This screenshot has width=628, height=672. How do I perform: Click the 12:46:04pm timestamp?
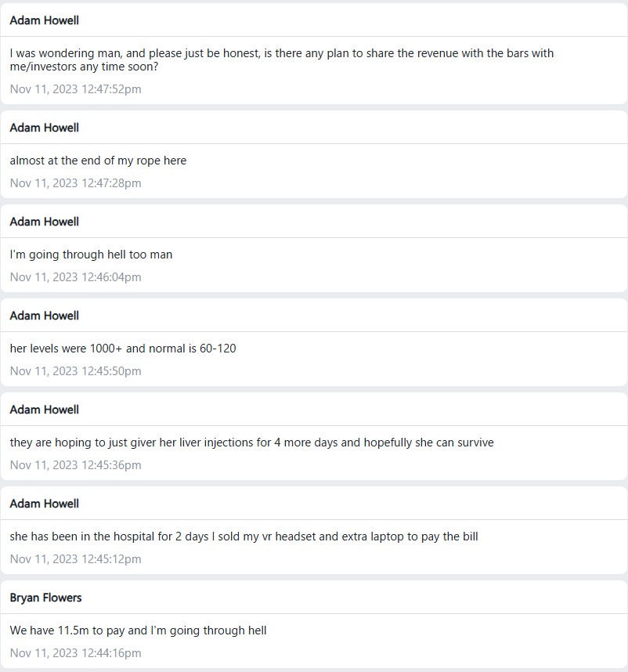(x=75, y=277)
